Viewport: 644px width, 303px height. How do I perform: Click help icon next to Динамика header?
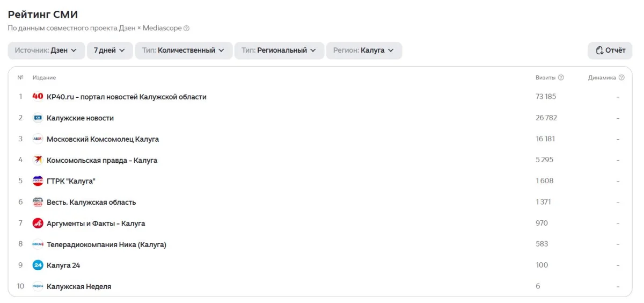pyautogui.click(x=621, y=77)
